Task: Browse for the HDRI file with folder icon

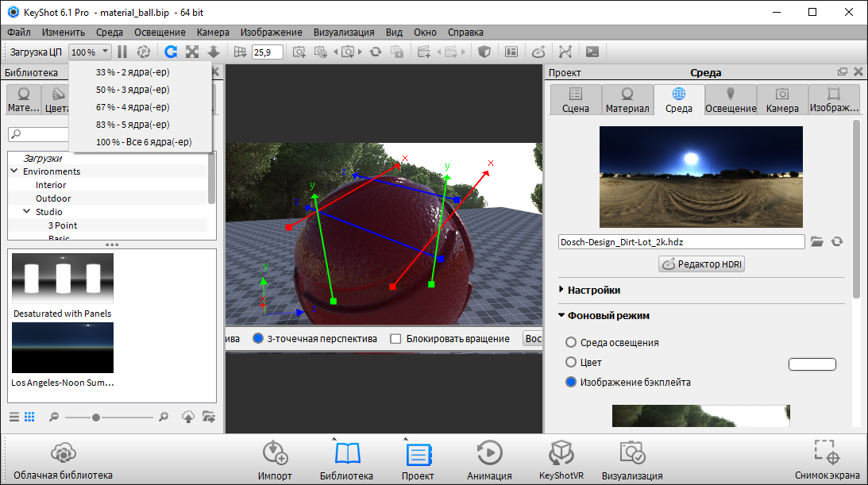Action: [816, 241]
